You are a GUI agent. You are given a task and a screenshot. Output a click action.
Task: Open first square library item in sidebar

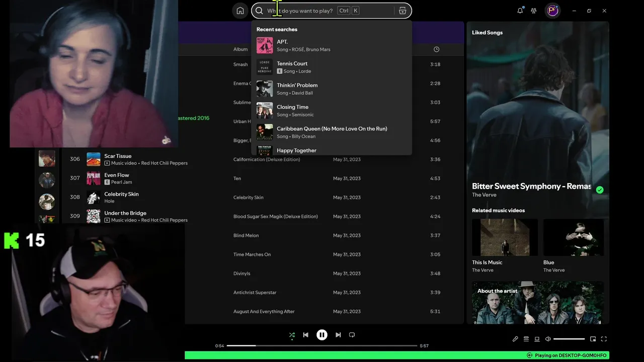[47, 158]
